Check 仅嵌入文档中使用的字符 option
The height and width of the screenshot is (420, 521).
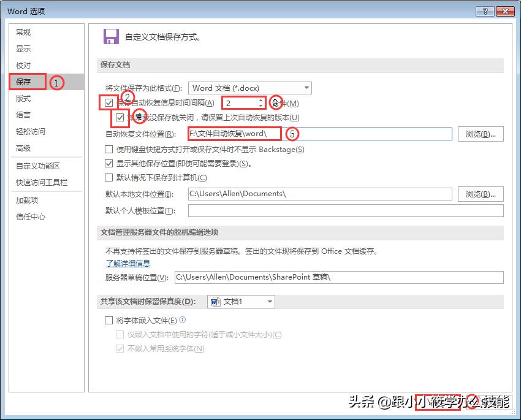(x=120, y=334)
